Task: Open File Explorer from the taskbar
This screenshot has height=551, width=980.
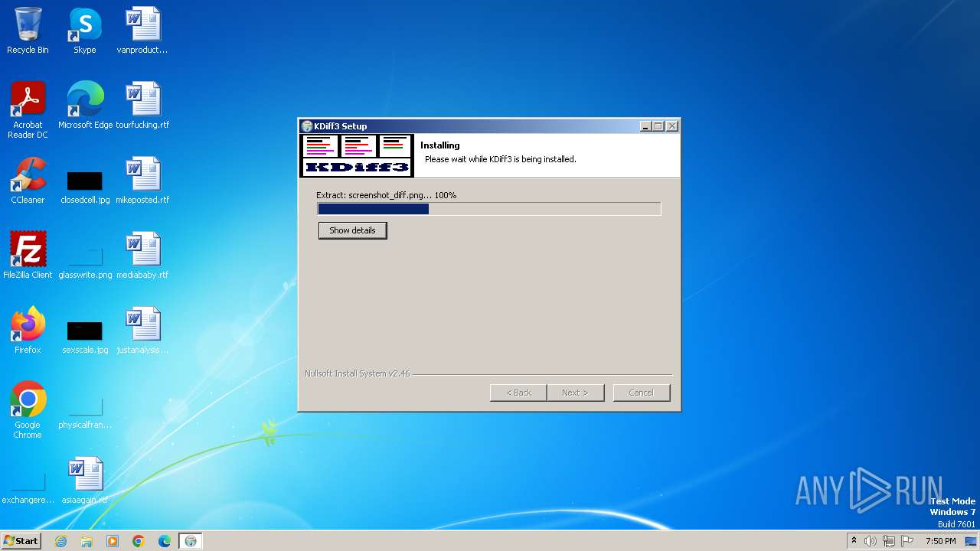Action: (x=87, y=541)
